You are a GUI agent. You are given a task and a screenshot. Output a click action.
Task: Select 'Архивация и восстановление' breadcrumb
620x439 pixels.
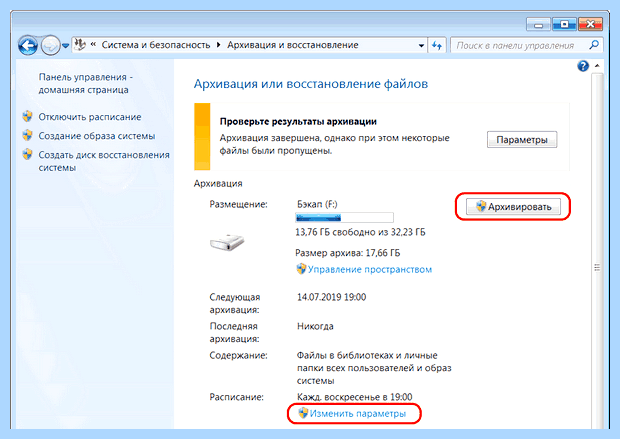(x=293, y=45)
